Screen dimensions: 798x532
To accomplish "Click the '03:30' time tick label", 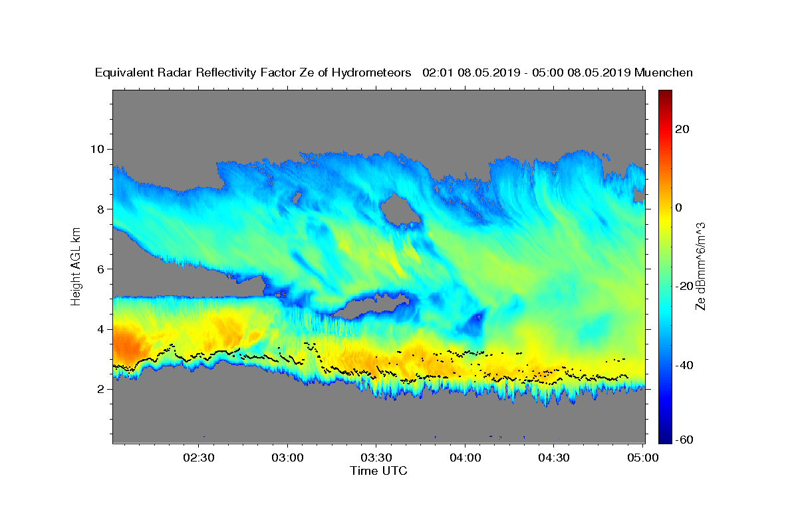I will [x=376, y=458].
